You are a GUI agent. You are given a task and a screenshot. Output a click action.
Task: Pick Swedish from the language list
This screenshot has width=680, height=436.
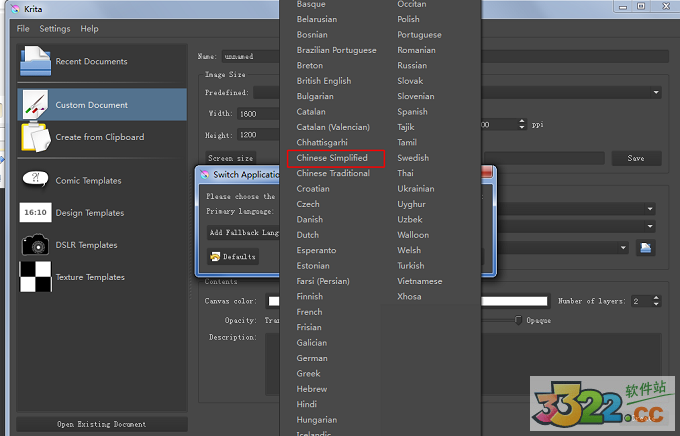(x=413, y=158)
